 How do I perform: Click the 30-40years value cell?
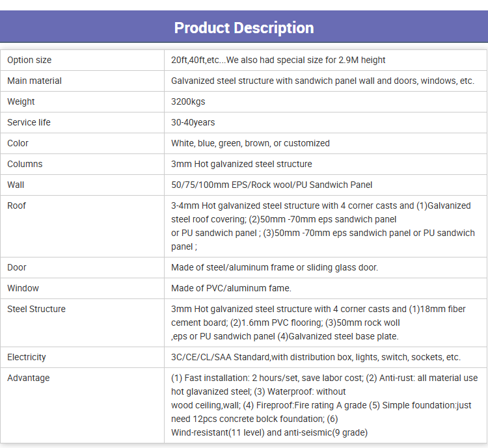[325, 123]
